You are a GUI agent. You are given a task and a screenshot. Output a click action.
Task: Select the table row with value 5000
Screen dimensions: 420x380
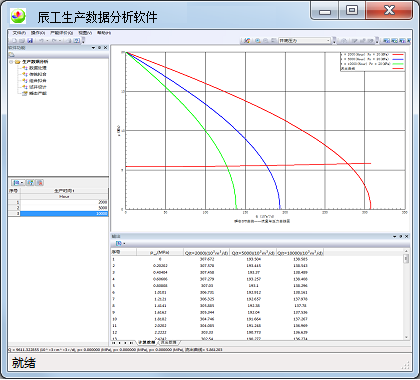pyautogui.click(x=58, y=208)
